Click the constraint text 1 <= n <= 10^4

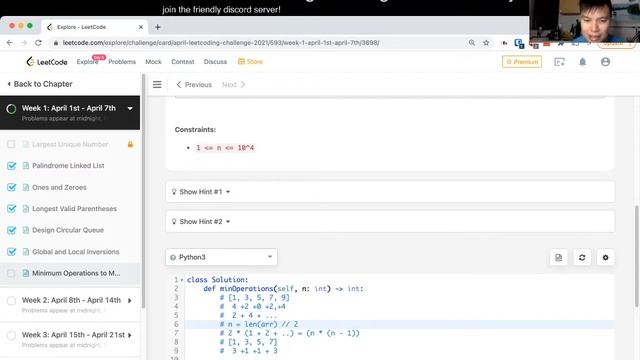click(x=225, y=148)
